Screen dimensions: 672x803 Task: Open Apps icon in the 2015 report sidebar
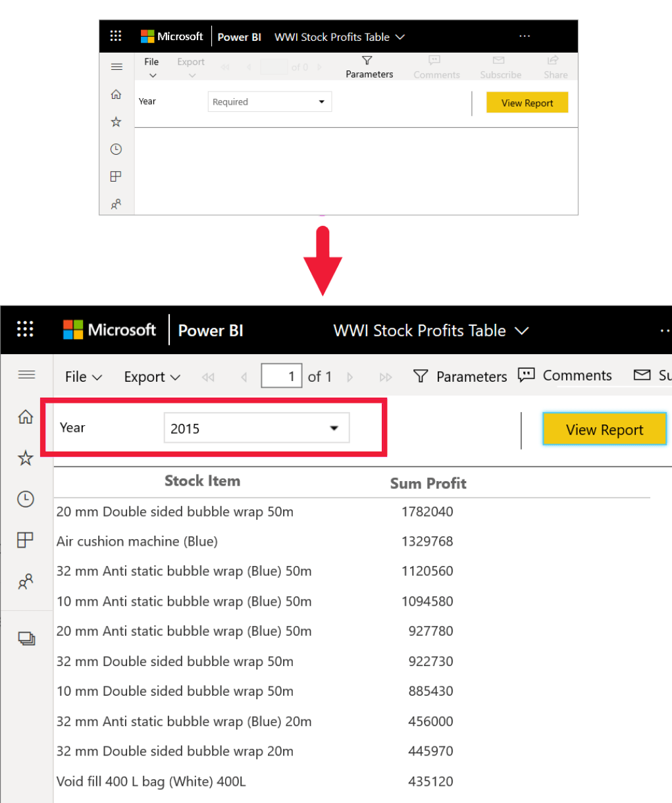(25, 540)
